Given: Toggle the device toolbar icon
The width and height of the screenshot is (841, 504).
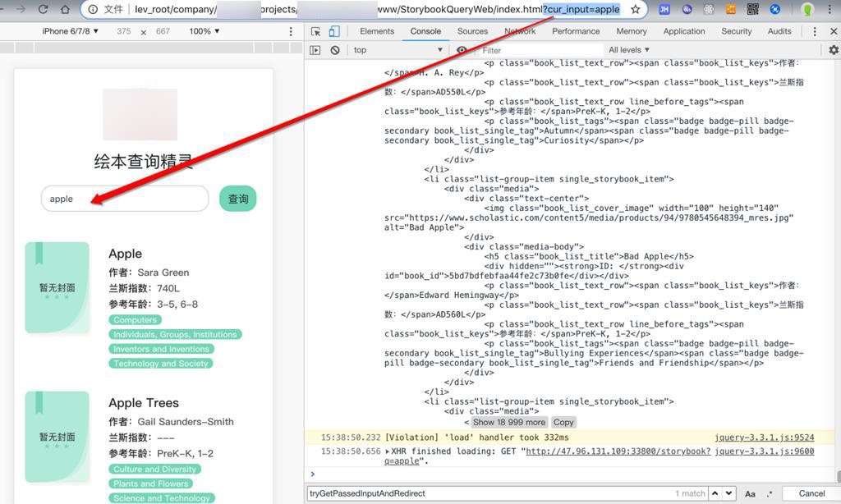Looking at the screenshot, I should 333,32.
